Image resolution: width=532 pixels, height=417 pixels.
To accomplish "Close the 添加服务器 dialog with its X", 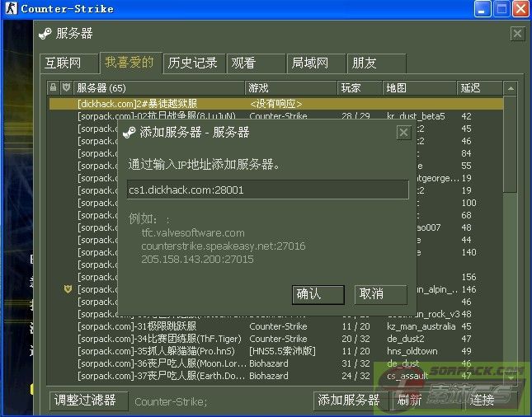I will pyautogui.click(x=403, y=132).
